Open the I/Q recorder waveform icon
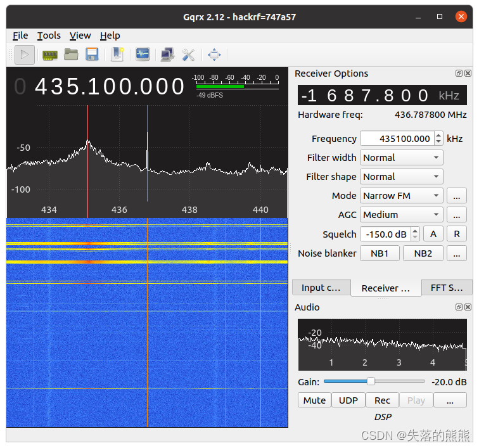479x448 pixels. click(143, 54)
